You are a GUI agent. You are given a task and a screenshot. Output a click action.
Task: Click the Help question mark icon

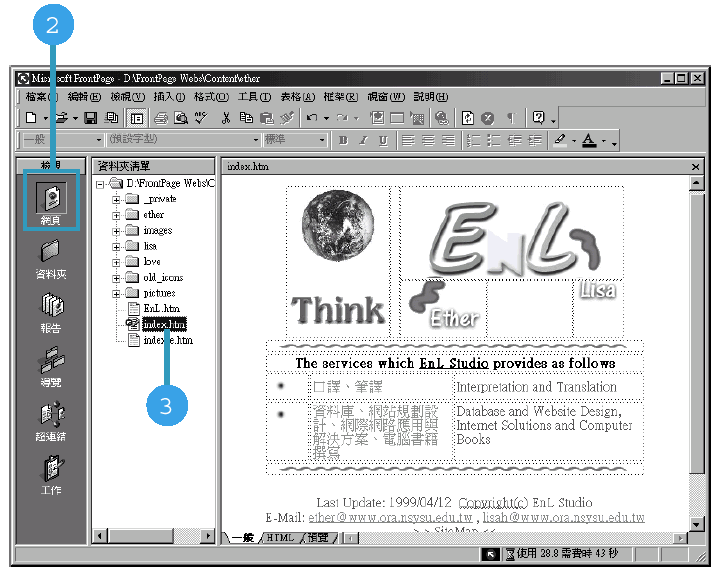point(538,118)
